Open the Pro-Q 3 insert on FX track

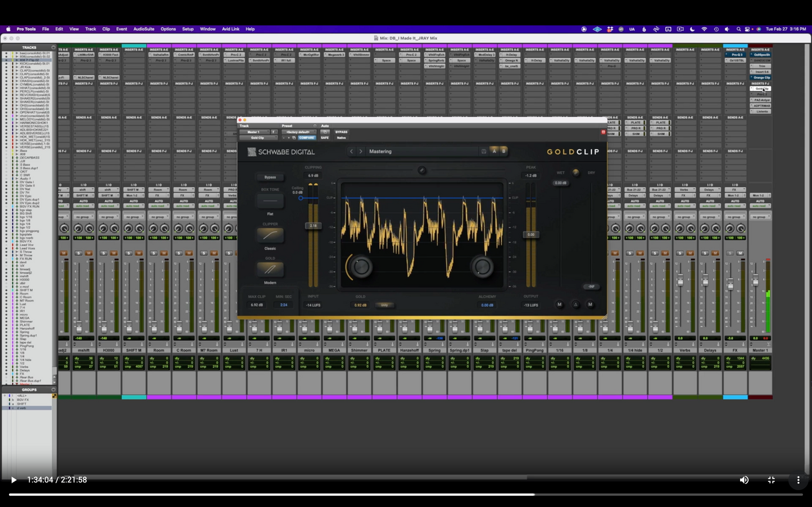[x=737, y=55]
